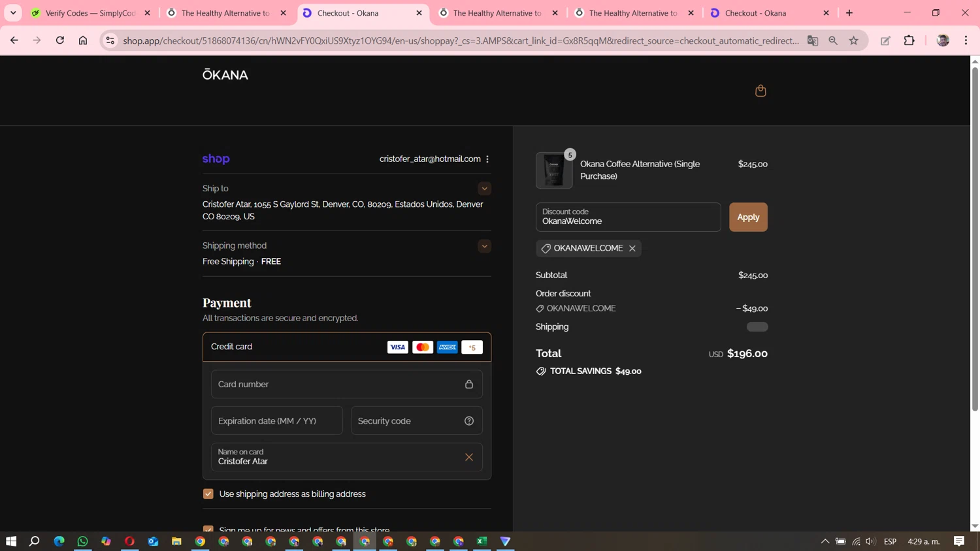980x551 pixels.
Task: Remove the OKANAWELCOME discount tag
Action: (632, 248)
